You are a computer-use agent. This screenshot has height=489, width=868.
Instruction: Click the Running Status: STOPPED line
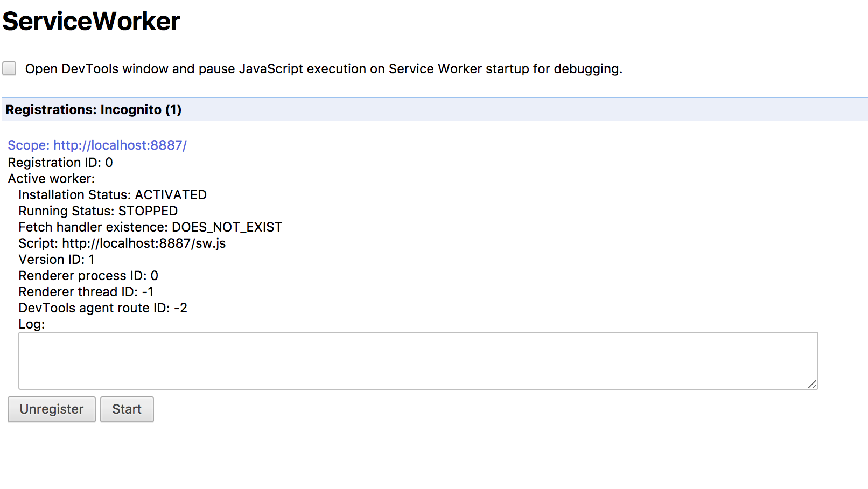coord(98,211)
